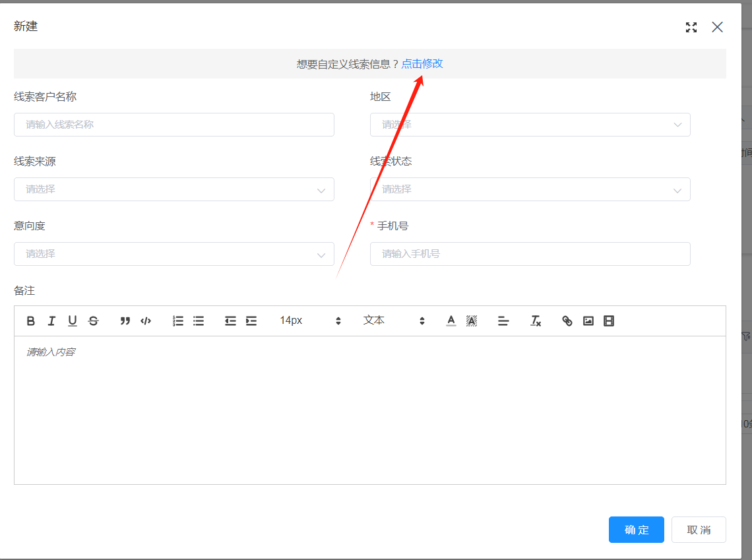Viewport: 752px width, 560px height.
Task: Insert a code block in the editor
Action: [x=146, y=321]
